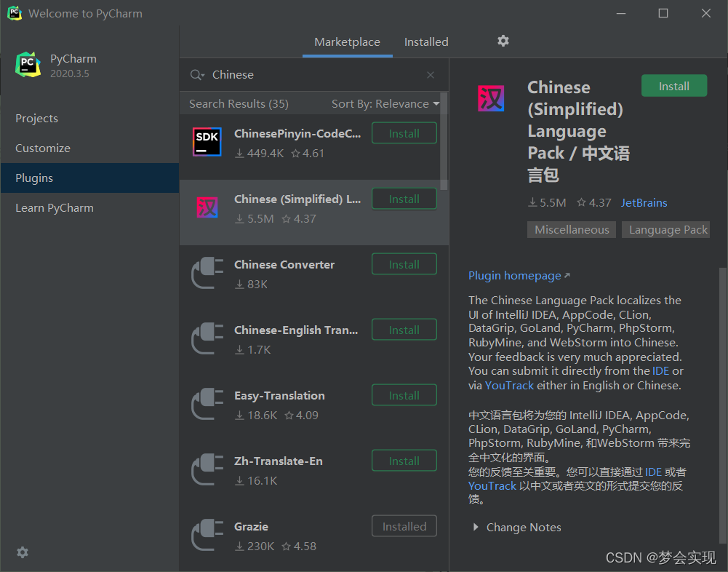Open the Customize section
Screen dimensions: 728x572
point(89,148)
